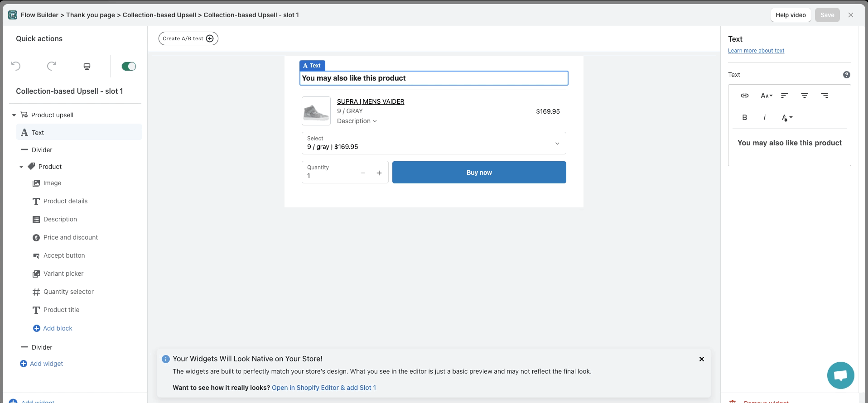Click the undo arrow icon
868x403 pixels.
[x=16, y=66]
